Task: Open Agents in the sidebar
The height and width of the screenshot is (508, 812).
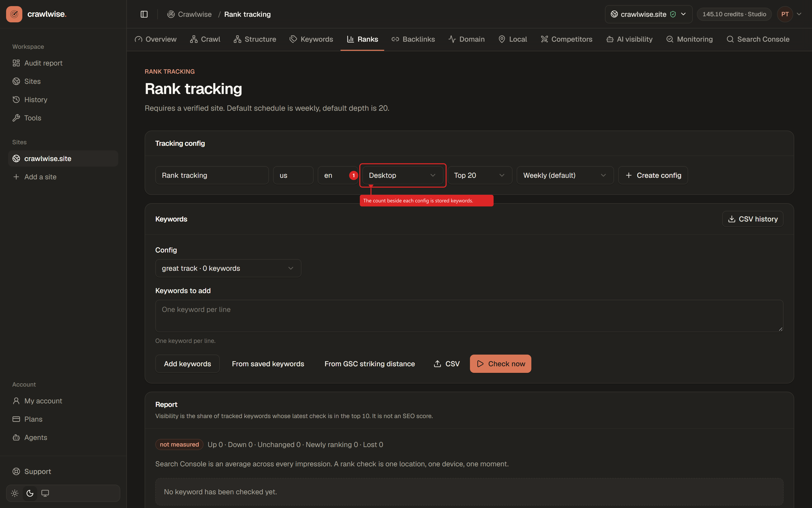Action: coord(63,437)
